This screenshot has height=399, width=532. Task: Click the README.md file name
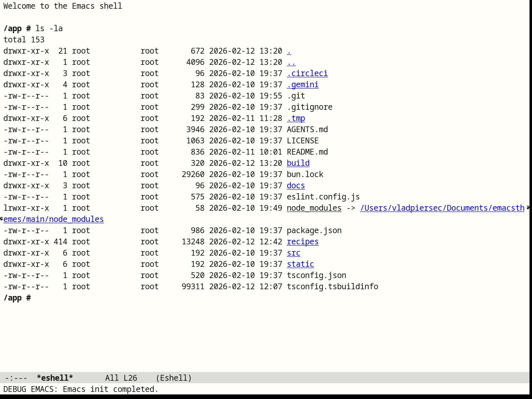point(307,152)
